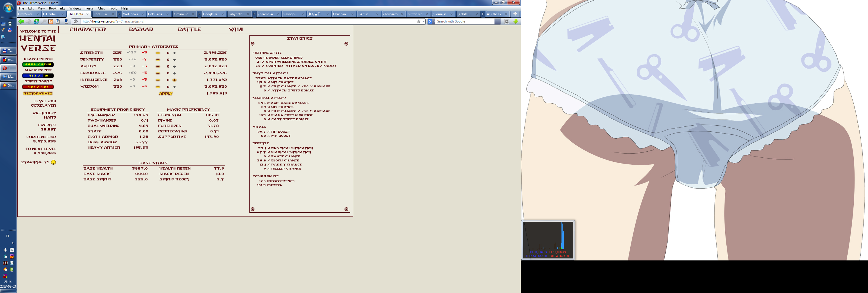Click bottom-left round arrow in Statistics panel
This screenshot has height=293, width=868.
coord(252,209)
